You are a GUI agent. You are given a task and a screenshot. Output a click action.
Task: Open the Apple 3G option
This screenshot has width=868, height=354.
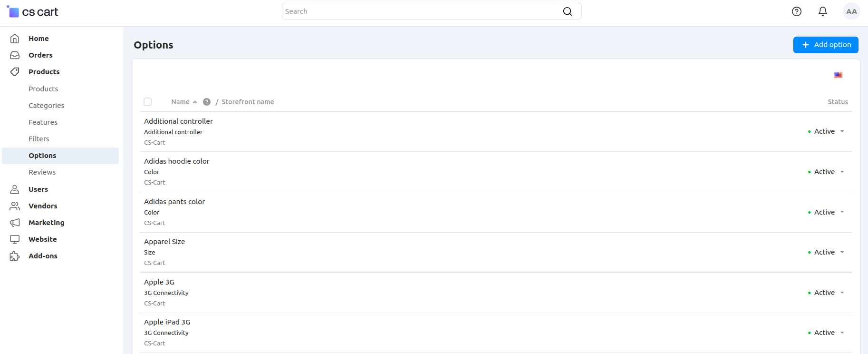tap(159, 282)
